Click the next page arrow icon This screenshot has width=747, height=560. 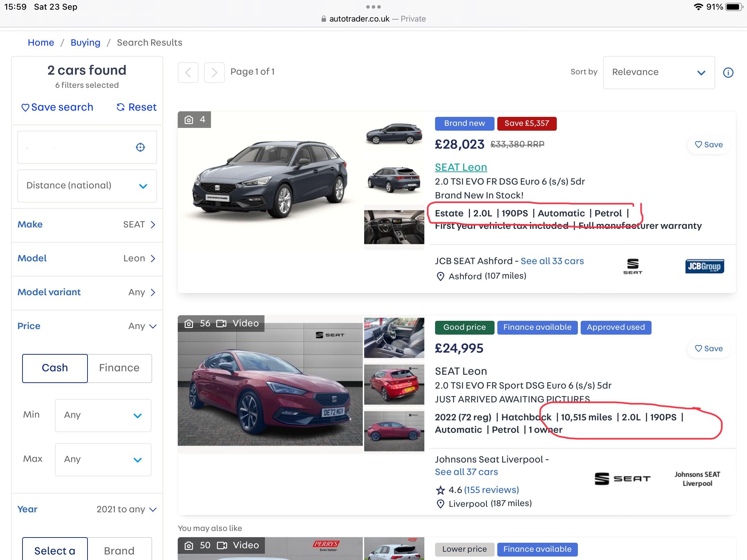point(214,73)
